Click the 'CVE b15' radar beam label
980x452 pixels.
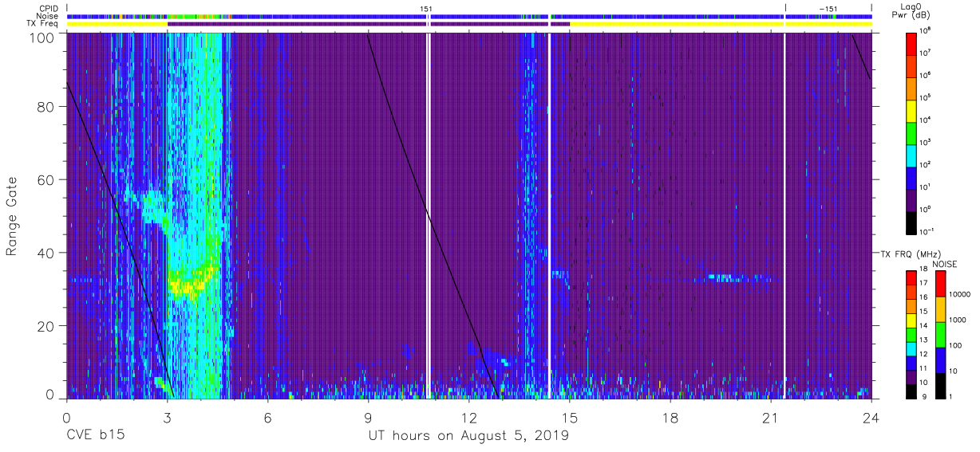[95, 436]
